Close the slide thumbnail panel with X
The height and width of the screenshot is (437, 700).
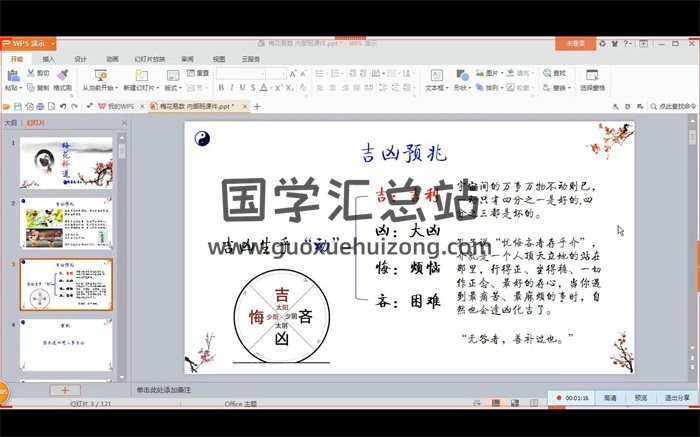125,123
